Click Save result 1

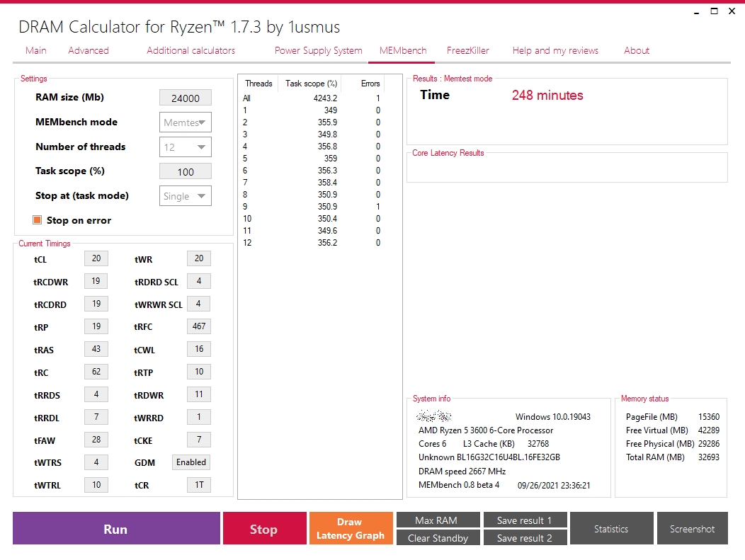525,520
